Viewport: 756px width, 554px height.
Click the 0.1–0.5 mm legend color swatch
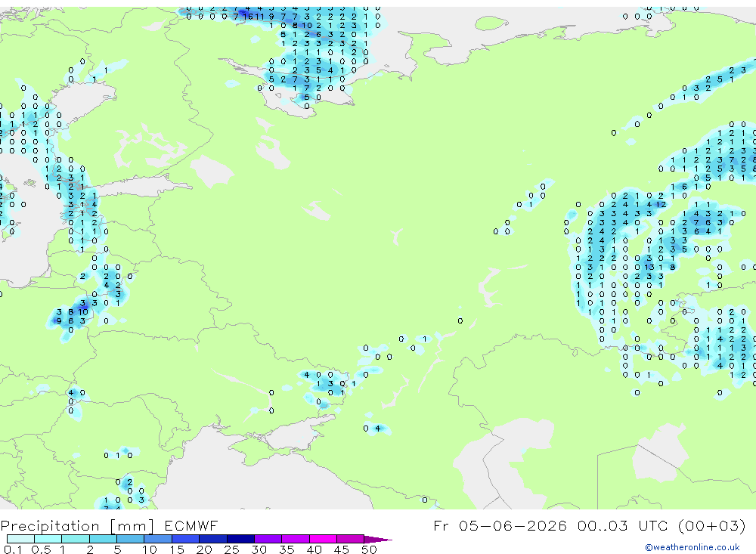click(x=20, y=539)
